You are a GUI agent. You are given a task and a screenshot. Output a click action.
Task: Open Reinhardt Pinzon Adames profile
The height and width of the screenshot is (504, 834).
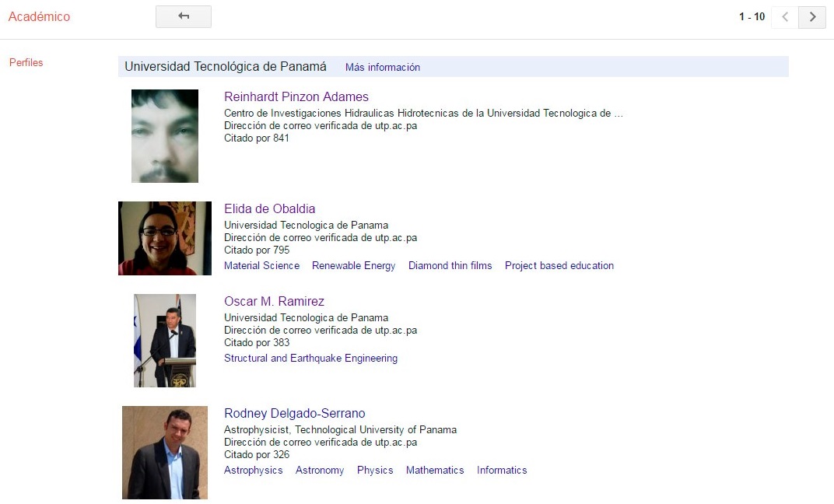point(296,96)
